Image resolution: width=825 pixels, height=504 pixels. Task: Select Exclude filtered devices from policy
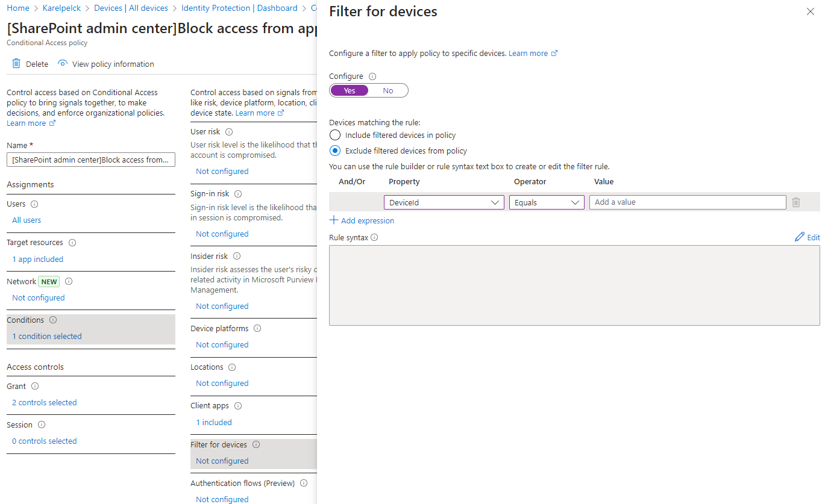tap(335, 151)
